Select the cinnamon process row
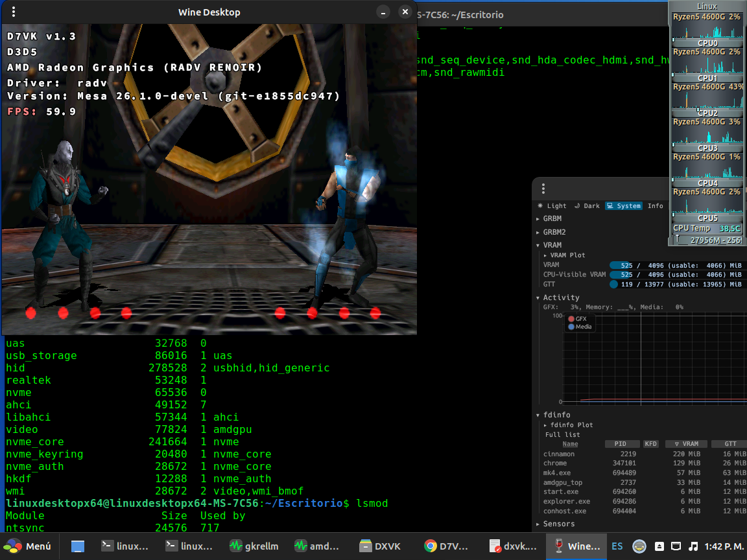Image resolution: width=747 pixels, height=560 pixels. 644,454
